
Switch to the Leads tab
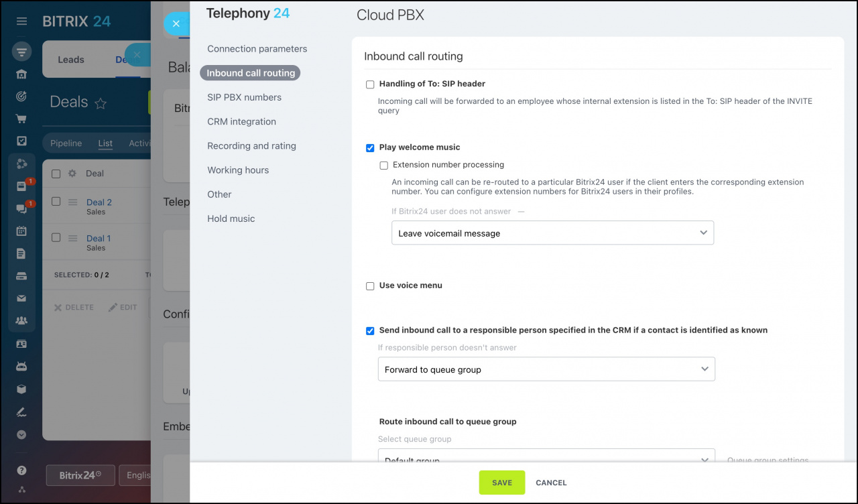click(x=71, y=60)
